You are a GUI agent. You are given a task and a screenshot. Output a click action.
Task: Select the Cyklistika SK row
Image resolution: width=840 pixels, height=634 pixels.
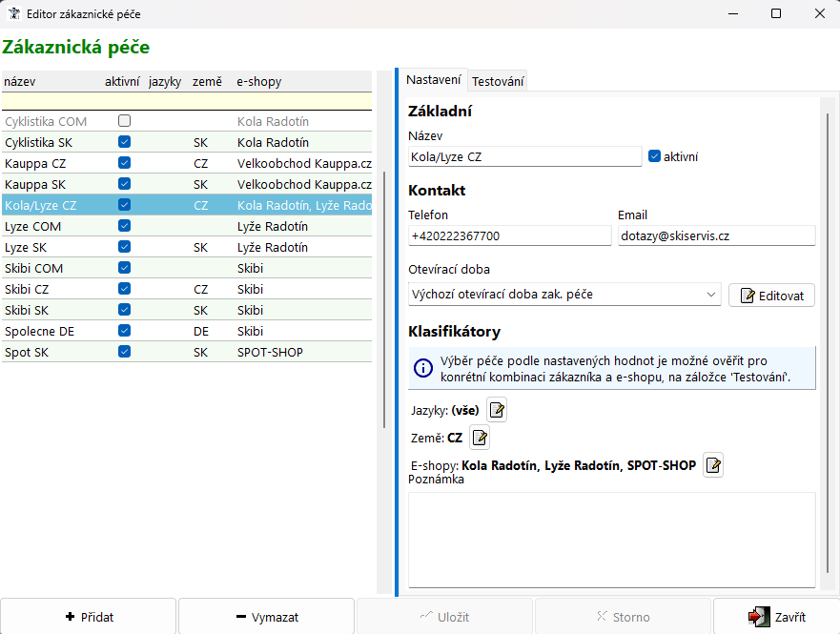click(187, 142)
